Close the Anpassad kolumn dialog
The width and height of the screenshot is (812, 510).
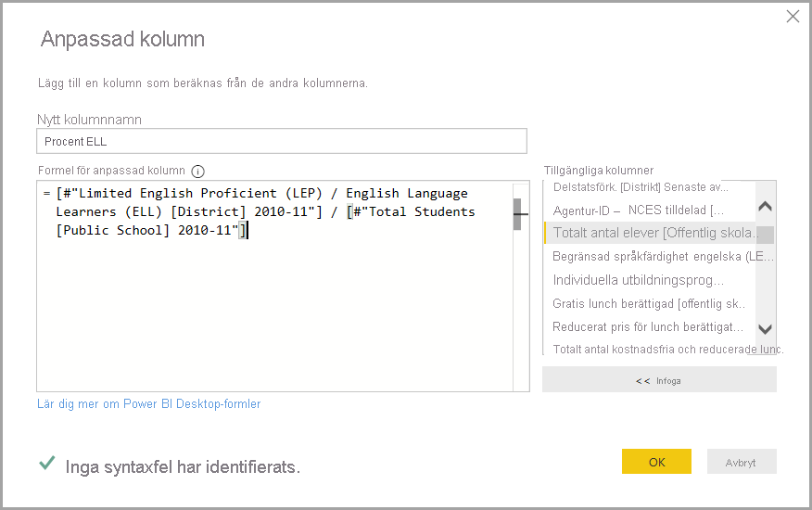click(793, 17)
